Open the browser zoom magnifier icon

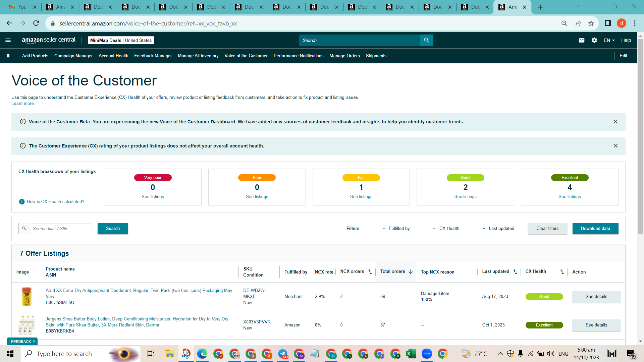point(564,23)
